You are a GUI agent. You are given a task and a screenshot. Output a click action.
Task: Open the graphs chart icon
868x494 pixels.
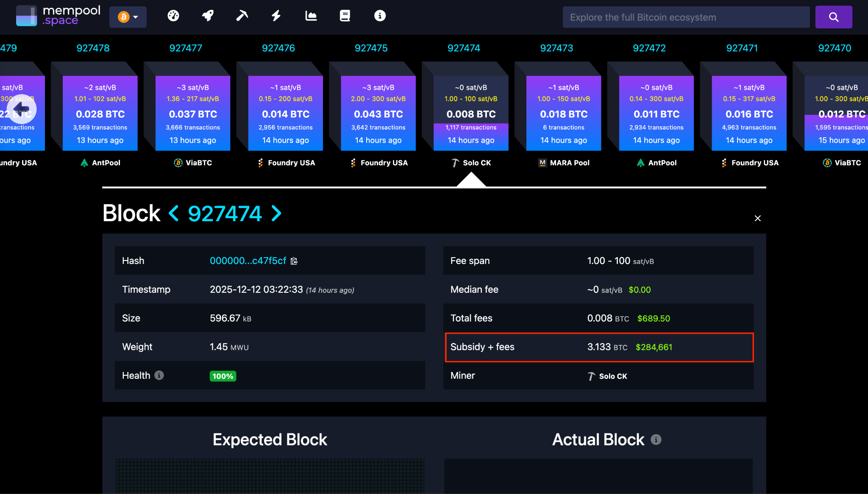311,16
